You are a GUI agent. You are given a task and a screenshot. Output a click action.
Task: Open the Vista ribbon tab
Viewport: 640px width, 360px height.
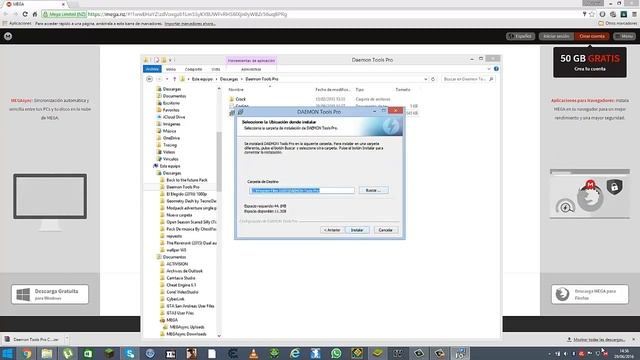[x=216, y=69]
